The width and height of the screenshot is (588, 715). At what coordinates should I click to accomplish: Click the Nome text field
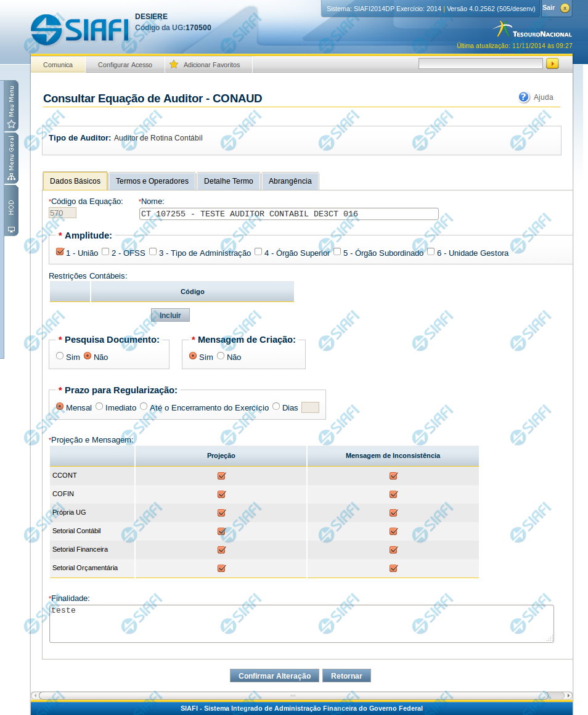pos(288,214)
